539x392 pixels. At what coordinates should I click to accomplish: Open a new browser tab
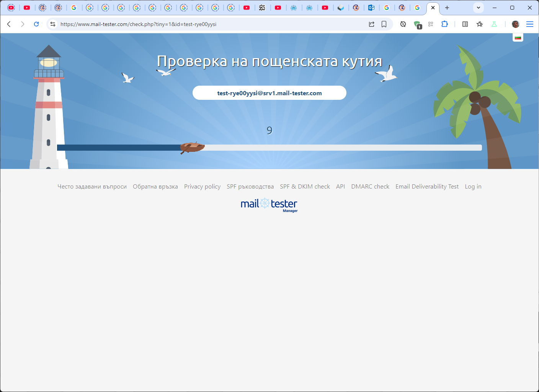tap(447, 8)
